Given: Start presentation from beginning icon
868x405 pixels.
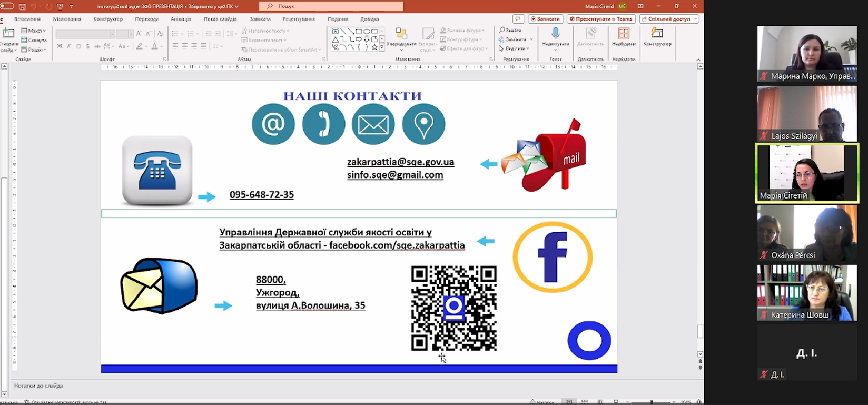Looking at the screenshot, I should click(60, 6).
